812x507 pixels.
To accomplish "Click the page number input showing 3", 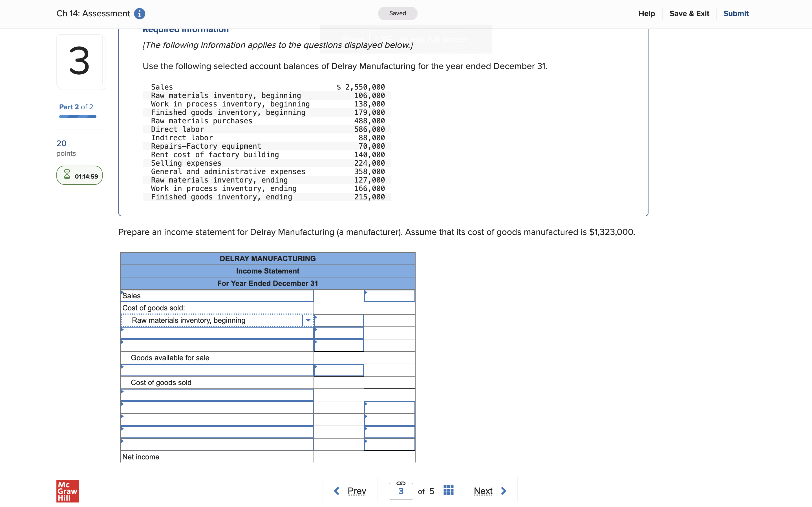I will pyautogui.click(x=401, y=491).
